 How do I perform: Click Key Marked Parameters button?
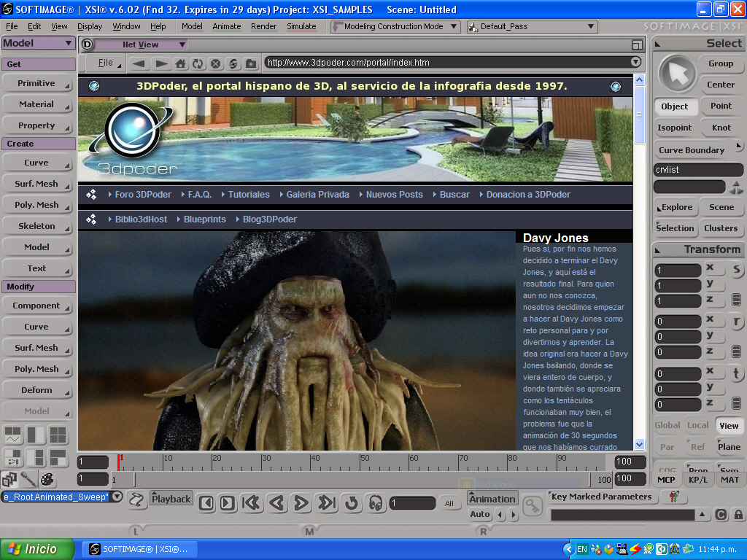coord(601,497)
